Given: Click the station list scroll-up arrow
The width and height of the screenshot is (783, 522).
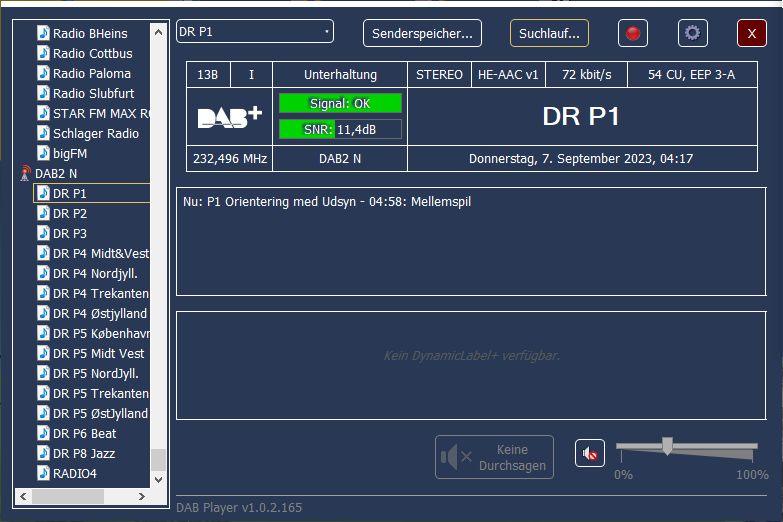Looking at the screenshot, I should pyautogui.click(x=158, y=32).
